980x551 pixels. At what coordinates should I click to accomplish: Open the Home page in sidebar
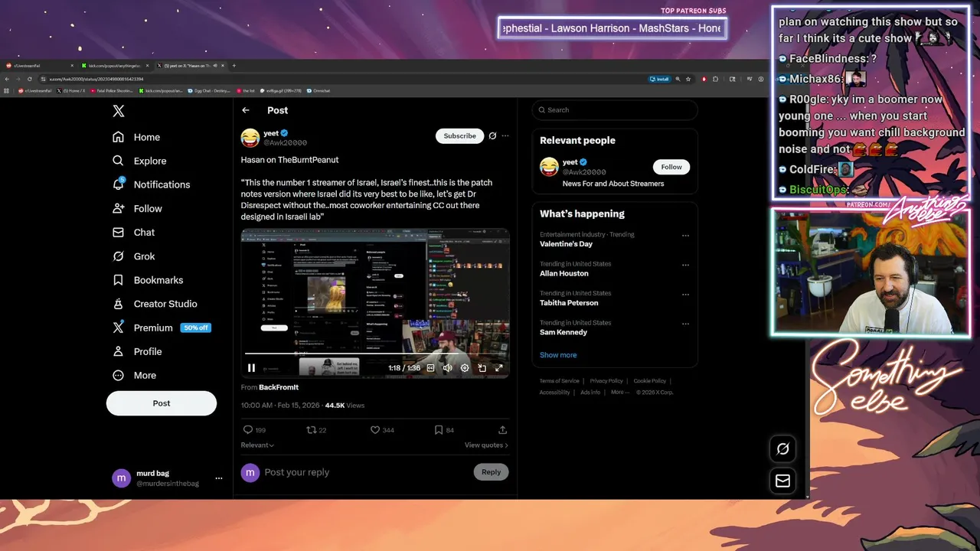[136, 137]
